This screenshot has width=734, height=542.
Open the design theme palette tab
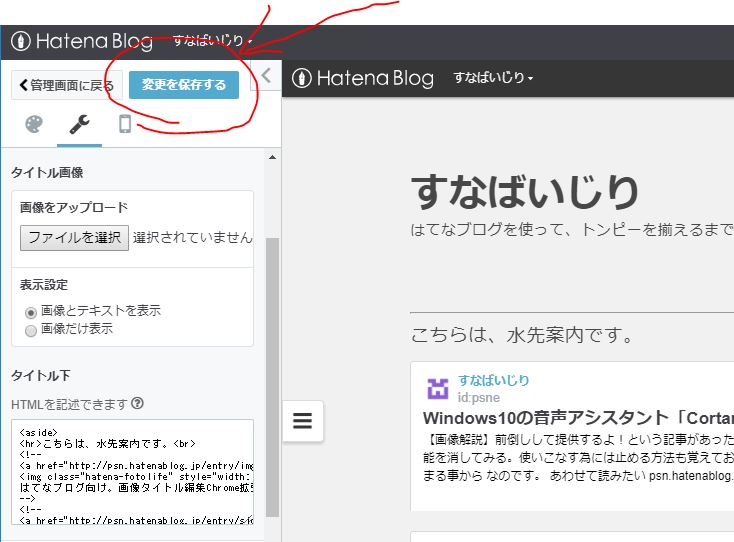point(34,125)
